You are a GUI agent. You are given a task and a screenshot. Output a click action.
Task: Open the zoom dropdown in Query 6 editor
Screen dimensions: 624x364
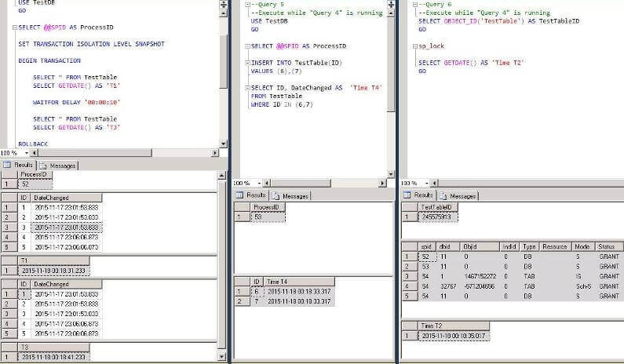coord(427,183)
